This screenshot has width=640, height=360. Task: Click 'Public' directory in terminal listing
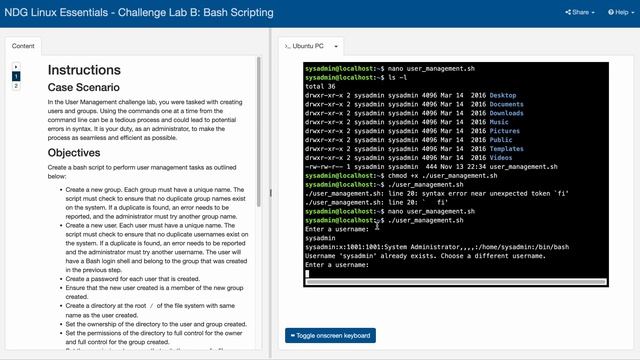coord(501,140)
